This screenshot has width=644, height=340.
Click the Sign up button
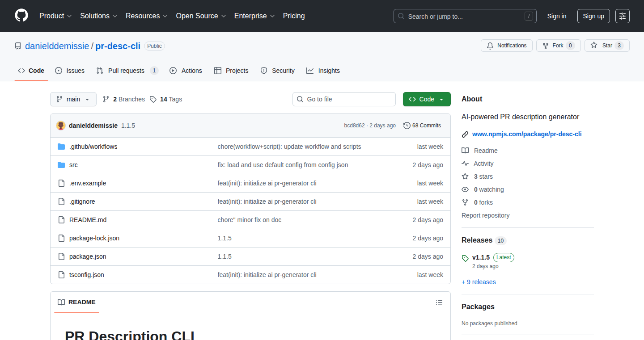[x=593, y=16]
